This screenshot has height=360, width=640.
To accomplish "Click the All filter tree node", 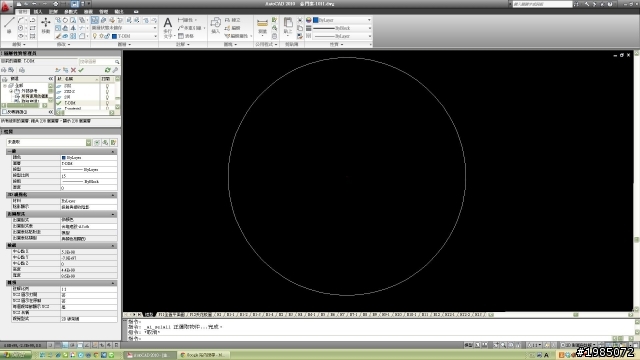I will 19,85.
